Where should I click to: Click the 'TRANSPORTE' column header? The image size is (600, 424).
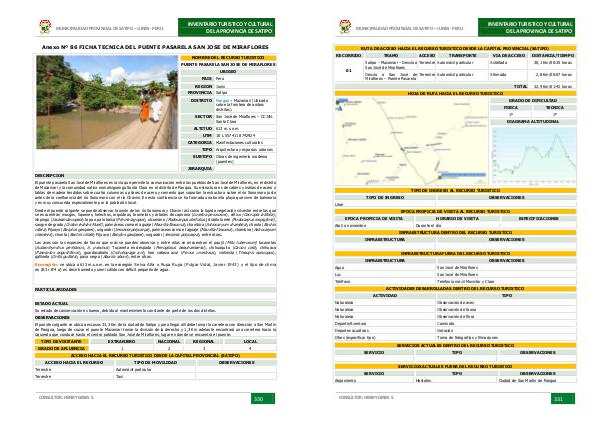[x=463, y=55]
